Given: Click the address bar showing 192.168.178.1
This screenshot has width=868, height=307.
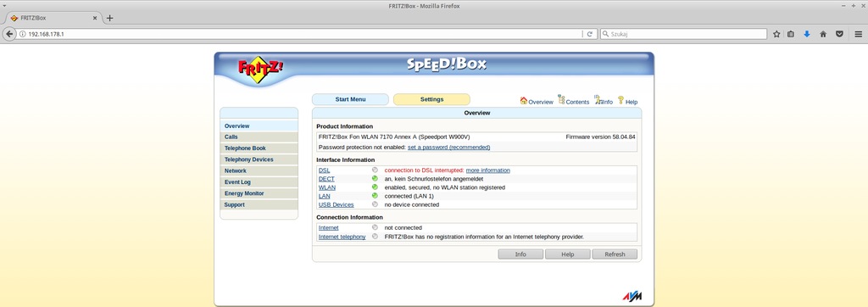Looking at the screenshot, I should pyautogui.click(x=299, y=34).
